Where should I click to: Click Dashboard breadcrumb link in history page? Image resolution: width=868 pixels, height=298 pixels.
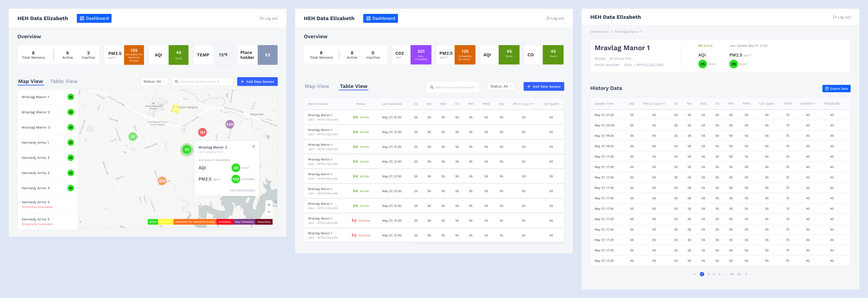[x=599, y=32]
